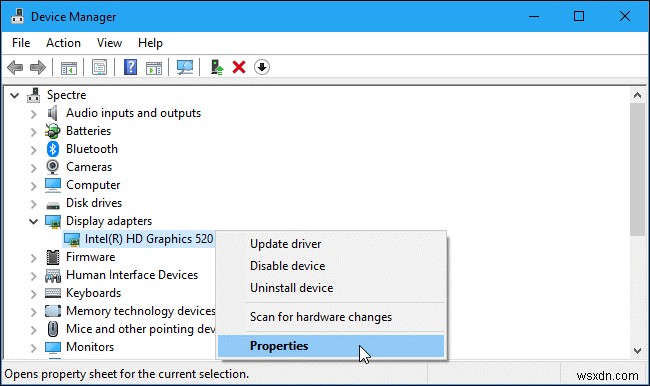Select the Memory technology devices label

pyautogui.click(x=141, y=311)
